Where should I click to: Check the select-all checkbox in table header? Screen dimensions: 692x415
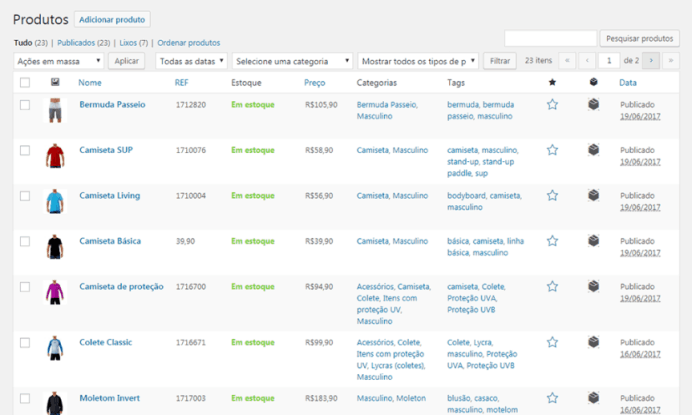[25, 82]
